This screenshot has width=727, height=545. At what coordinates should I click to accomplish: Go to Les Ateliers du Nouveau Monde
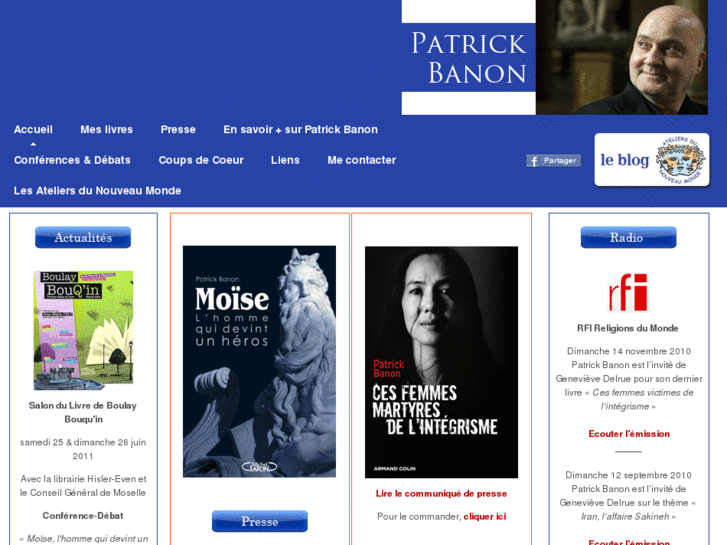point(97,191)
